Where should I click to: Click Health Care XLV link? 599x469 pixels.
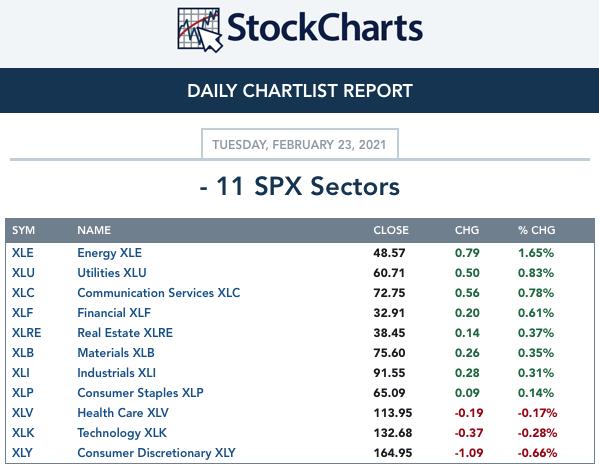123,412
